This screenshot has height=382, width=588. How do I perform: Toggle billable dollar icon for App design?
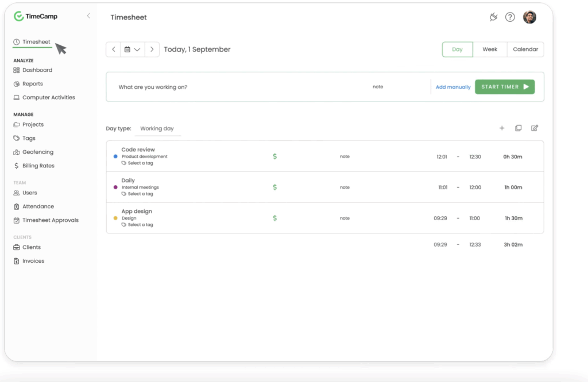(x=274, y=218)
